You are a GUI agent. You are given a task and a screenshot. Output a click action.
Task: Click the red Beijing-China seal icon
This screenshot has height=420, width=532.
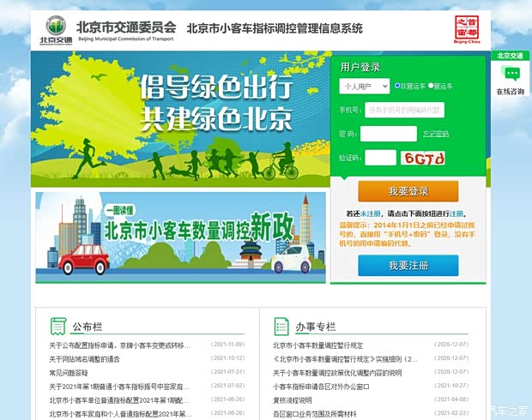point(468,28)
